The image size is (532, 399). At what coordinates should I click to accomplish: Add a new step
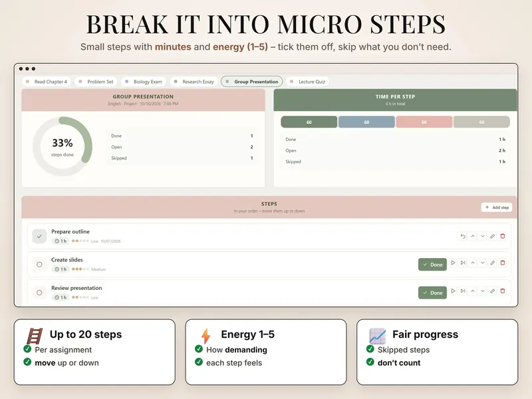(x=497, y=207)
